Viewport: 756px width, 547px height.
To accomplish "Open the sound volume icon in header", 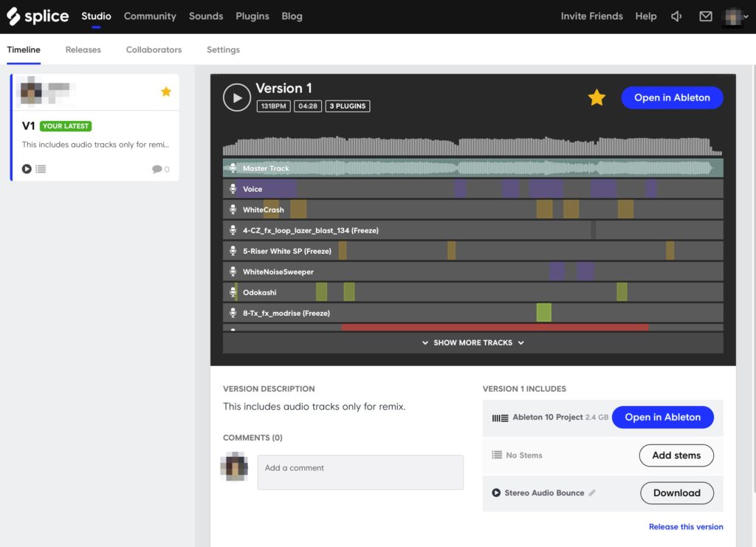I will 676,16.
